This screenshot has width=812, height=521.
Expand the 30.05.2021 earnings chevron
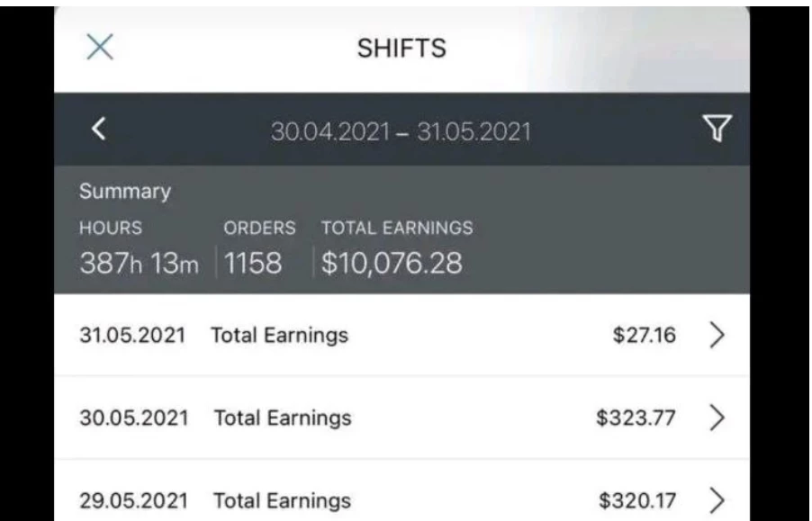click(717, 418)
